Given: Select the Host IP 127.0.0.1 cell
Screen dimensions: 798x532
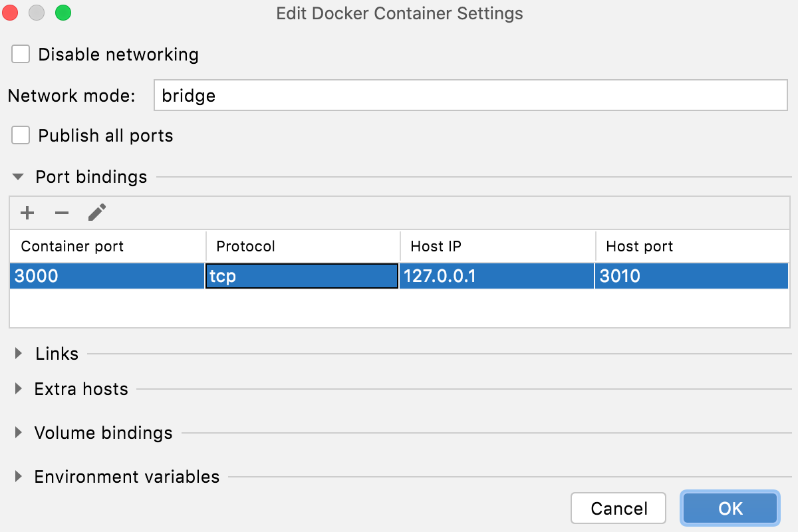Looking at the screenshot, I should [x=495, y=276].
